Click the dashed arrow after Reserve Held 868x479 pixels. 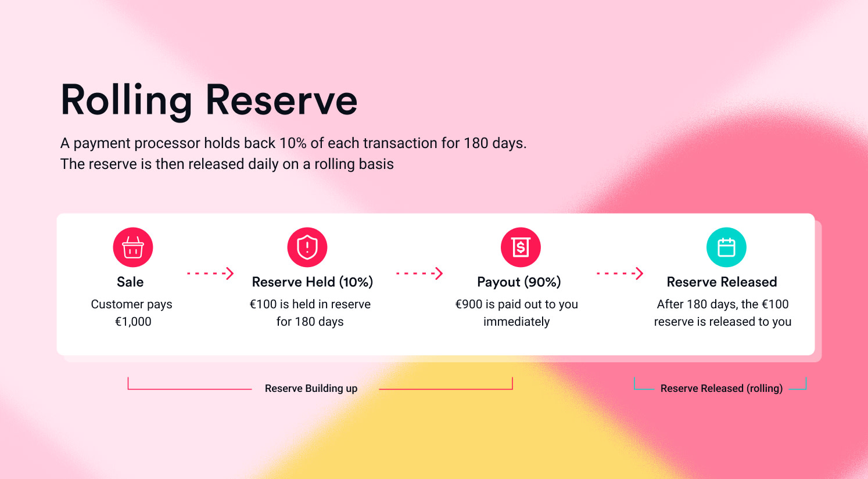(419, 273)
